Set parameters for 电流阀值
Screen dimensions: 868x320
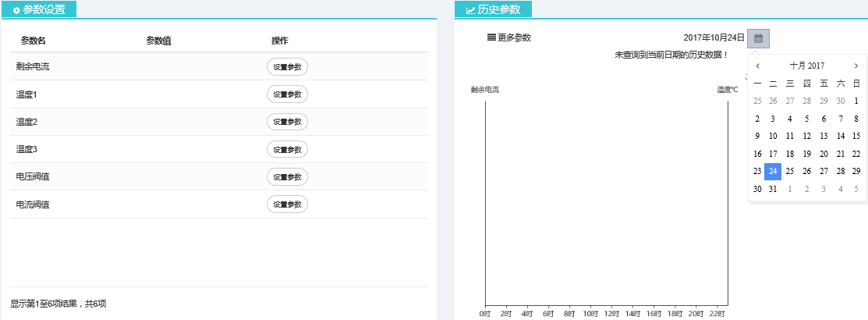point(287,204)
